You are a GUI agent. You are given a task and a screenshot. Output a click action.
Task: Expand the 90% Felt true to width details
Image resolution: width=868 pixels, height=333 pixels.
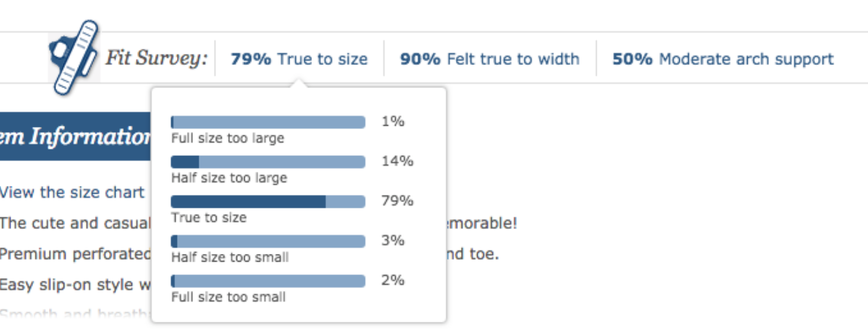pos(489,59)
